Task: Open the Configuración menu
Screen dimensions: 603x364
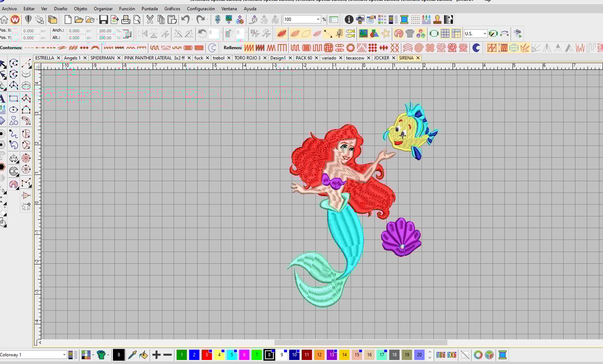Action: click(201, 8)
